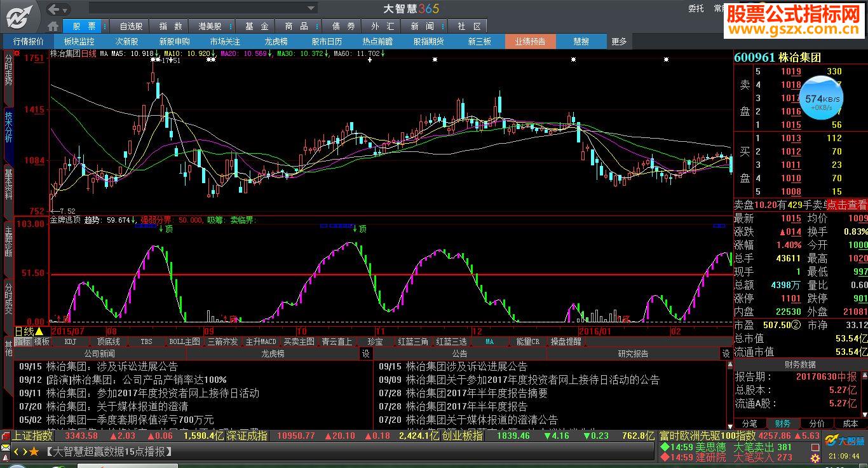This screenshot has height=468, width=868.
Task: Expand the 日线 period selector triangle
Action: click(x=39, y=331)
